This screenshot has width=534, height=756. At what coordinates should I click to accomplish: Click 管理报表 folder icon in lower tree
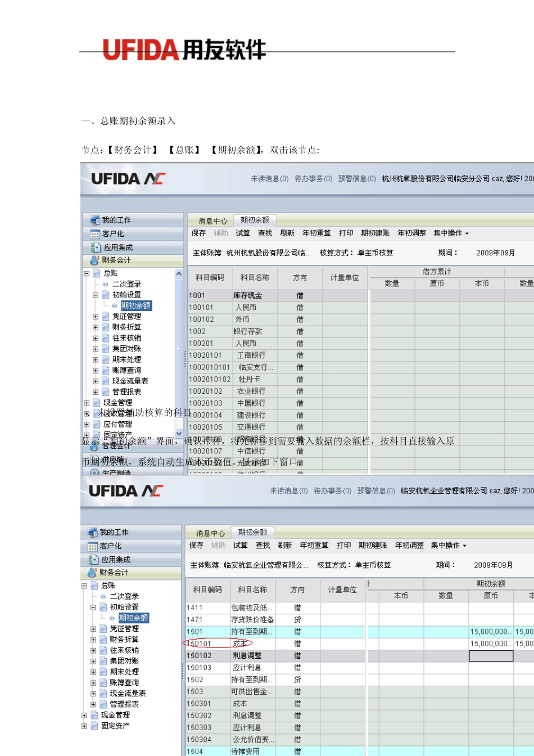point(103,704)
